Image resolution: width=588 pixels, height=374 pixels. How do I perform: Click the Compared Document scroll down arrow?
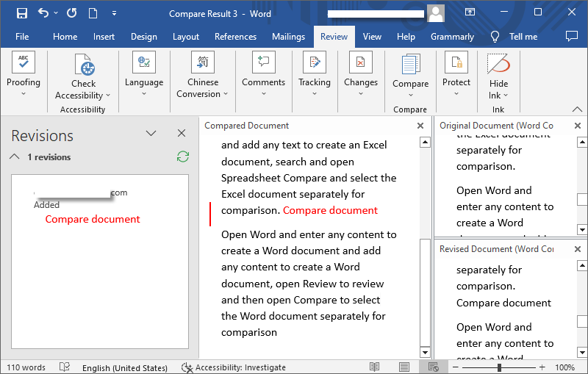[425, 352]
